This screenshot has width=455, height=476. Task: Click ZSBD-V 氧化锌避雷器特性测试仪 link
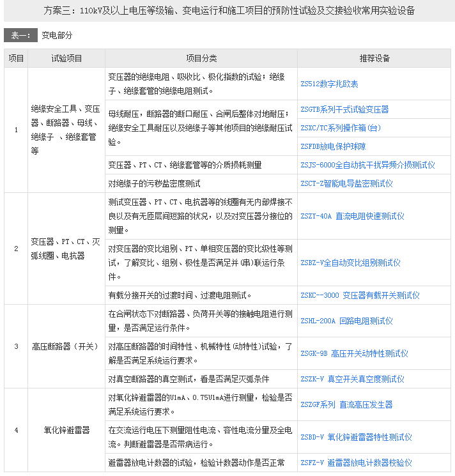tap(356, 437)
